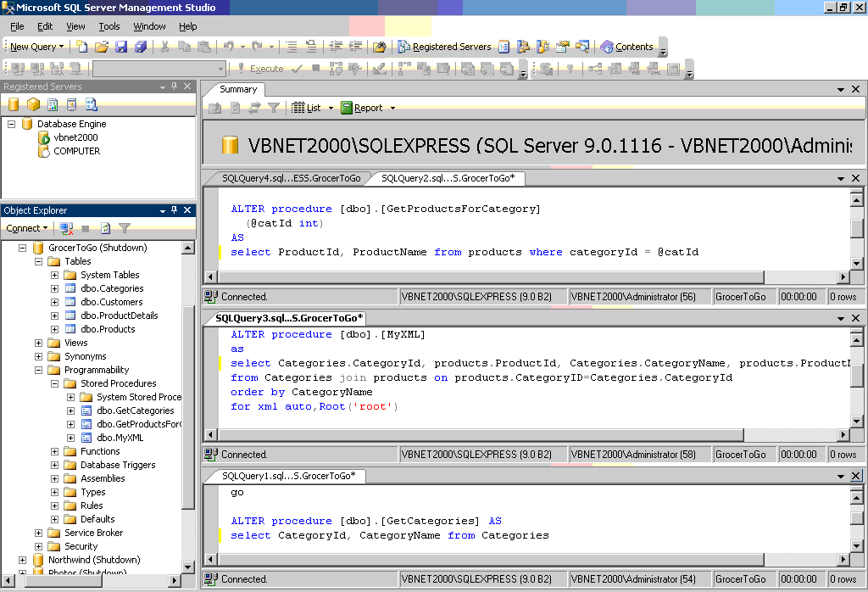The width and height of the screenshot is (868, 592).
Task: Select the Service Broker folder
Action: pyautogui.click(x=93, y=533)
